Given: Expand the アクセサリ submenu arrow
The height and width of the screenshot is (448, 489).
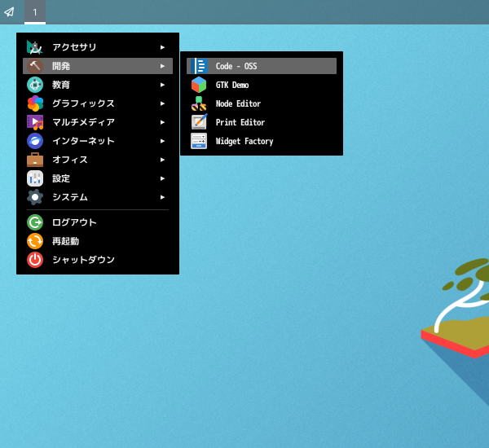Looking at the screenshot, I should point(163,47).
